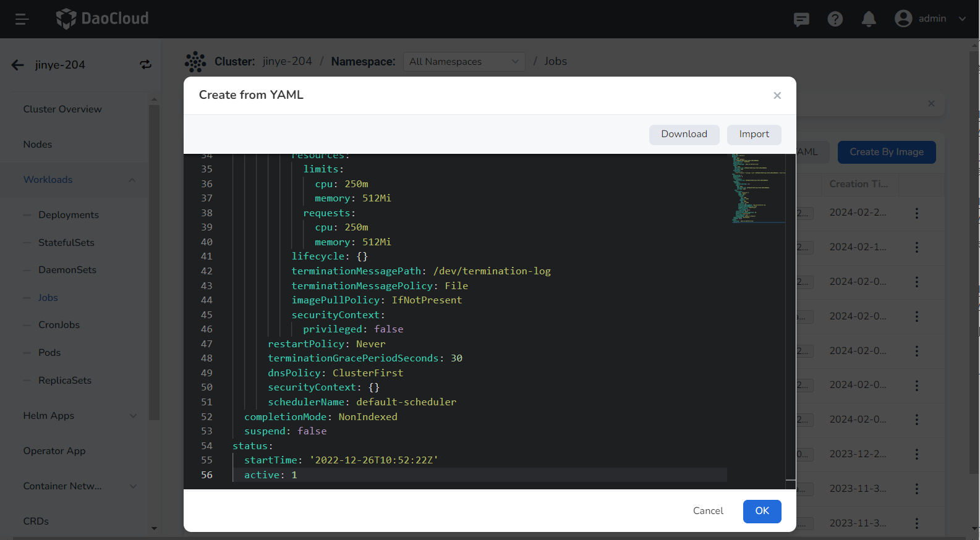Open the All Namespaces dropdown
The height and width of the screenshot is (540, 980).
(x=464, y=62)
